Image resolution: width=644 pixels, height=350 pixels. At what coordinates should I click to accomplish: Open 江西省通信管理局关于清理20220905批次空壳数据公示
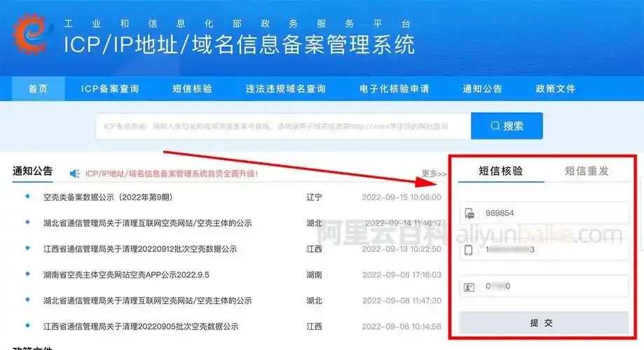pyautogui.click(x=141, y=327)
